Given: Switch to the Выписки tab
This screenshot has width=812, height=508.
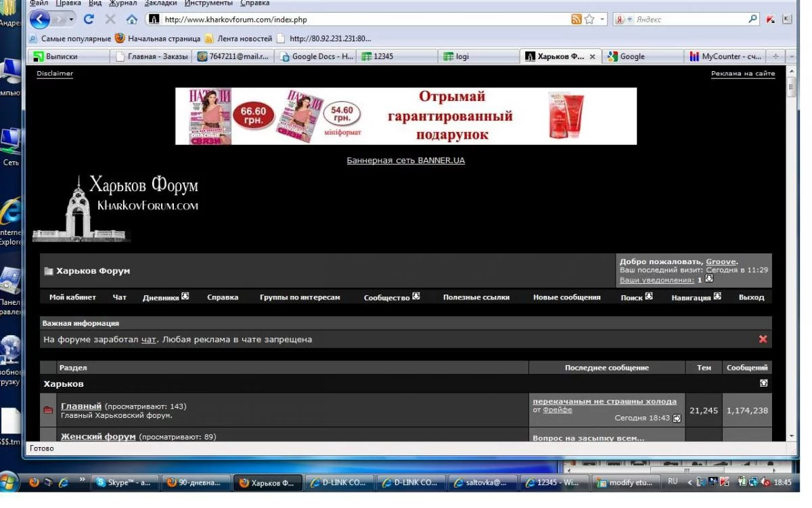Looking at the screenshot, I should 68,56.
